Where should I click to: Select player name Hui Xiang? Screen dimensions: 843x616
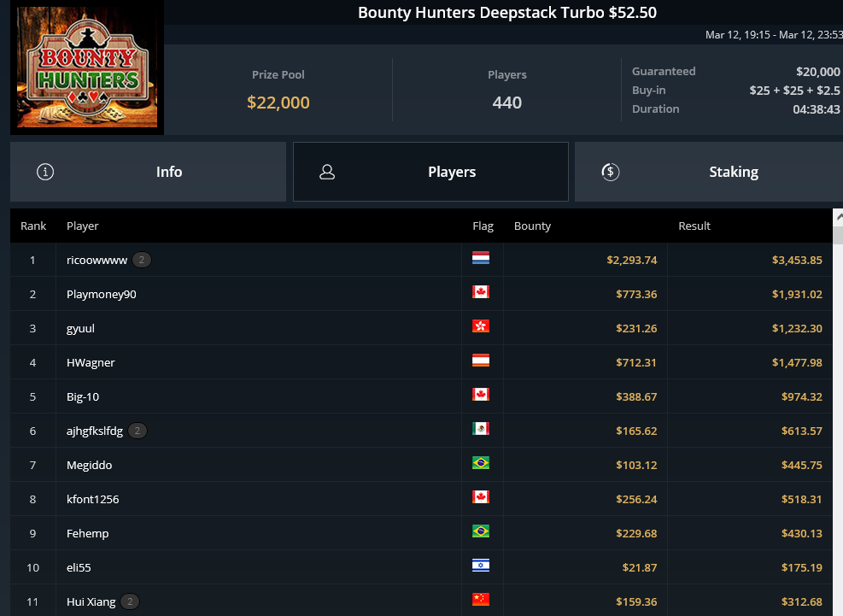pos(91,602)
